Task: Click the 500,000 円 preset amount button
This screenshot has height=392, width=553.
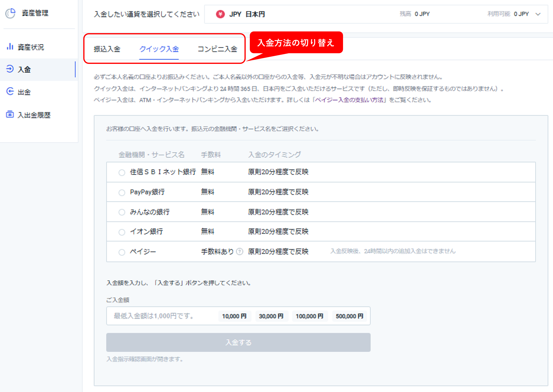Action: 350,316
